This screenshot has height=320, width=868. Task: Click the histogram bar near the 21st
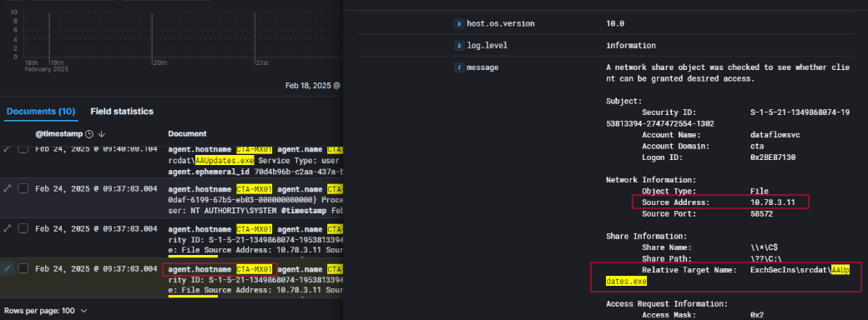(x=255, y=34)
